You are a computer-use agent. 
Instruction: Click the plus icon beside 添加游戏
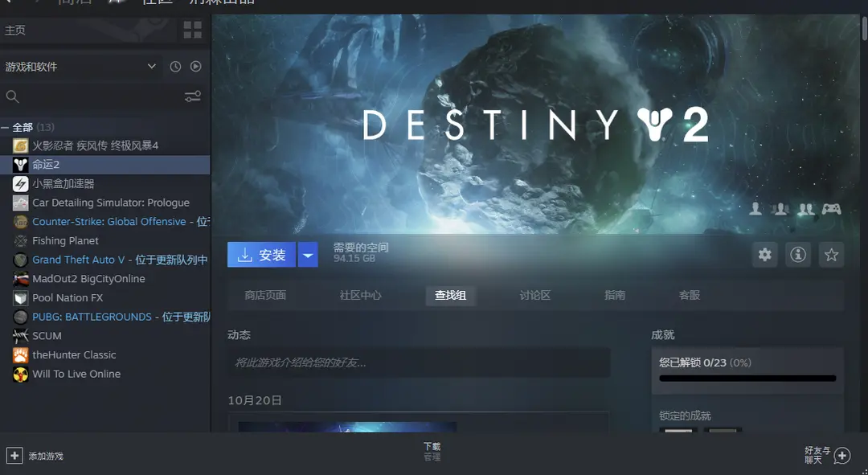click(x=14, y=456)
